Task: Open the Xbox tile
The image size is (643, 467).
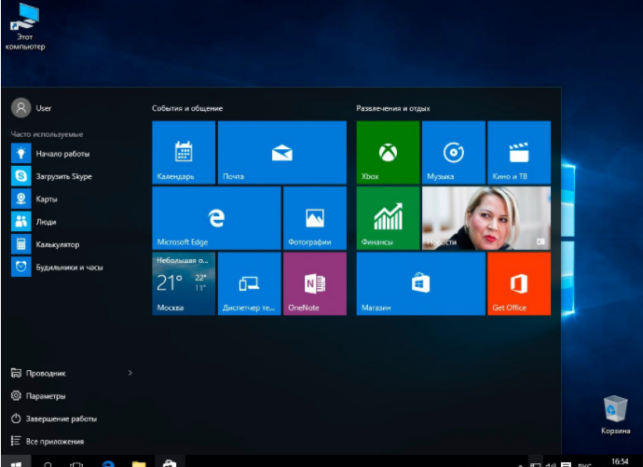Action: click(x=388, y=152)
